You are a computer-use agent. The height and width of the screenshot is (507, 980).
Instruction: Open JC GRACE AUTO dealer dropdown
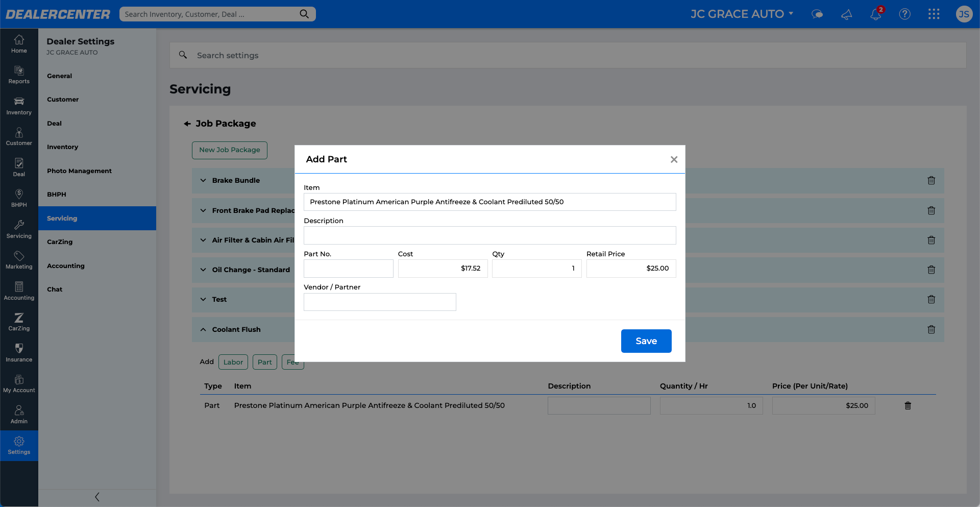tap(742, 14)
